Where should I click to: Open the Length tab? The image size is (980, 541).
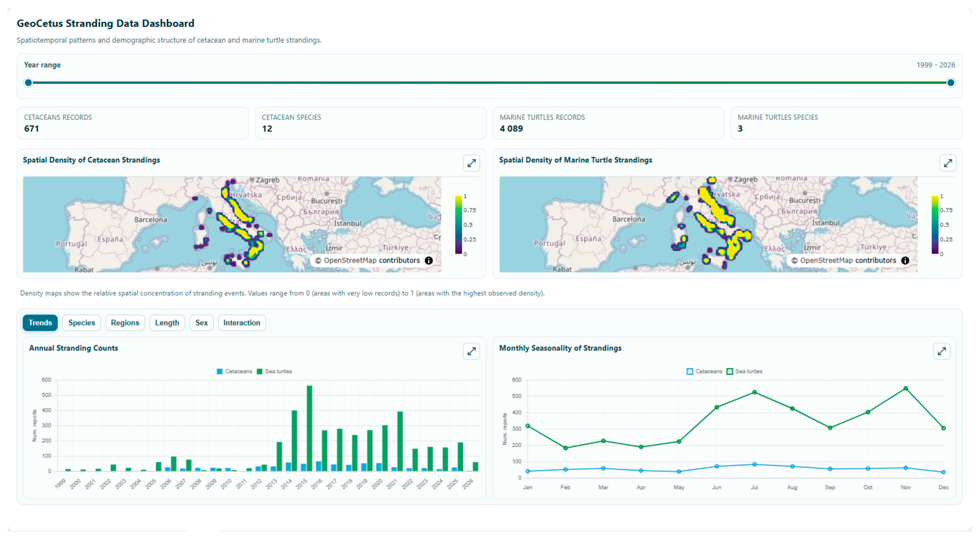167,323
